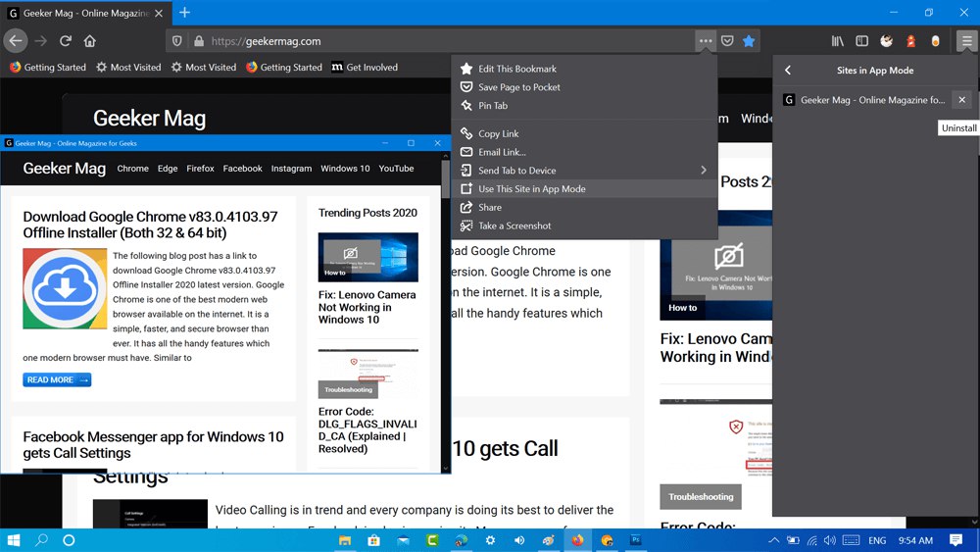Open Facebook category in app window
This screenshot has height=552, width=980.
pos(242,169)
